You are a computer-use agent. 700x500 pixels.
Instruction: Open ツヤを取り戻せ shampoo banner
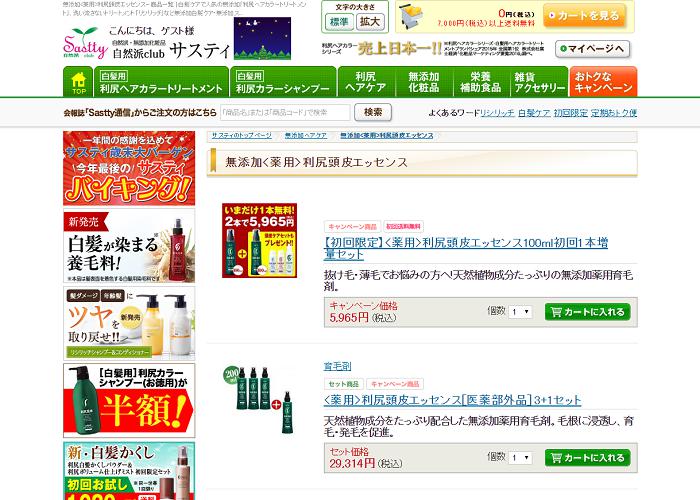[x=129, y=323]
